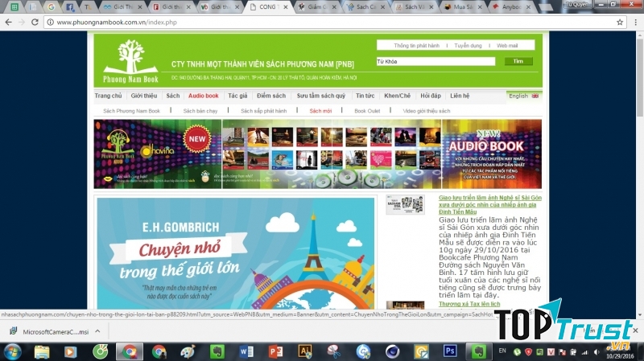
Task: Open 'Web mail' link
Action: 507,46
